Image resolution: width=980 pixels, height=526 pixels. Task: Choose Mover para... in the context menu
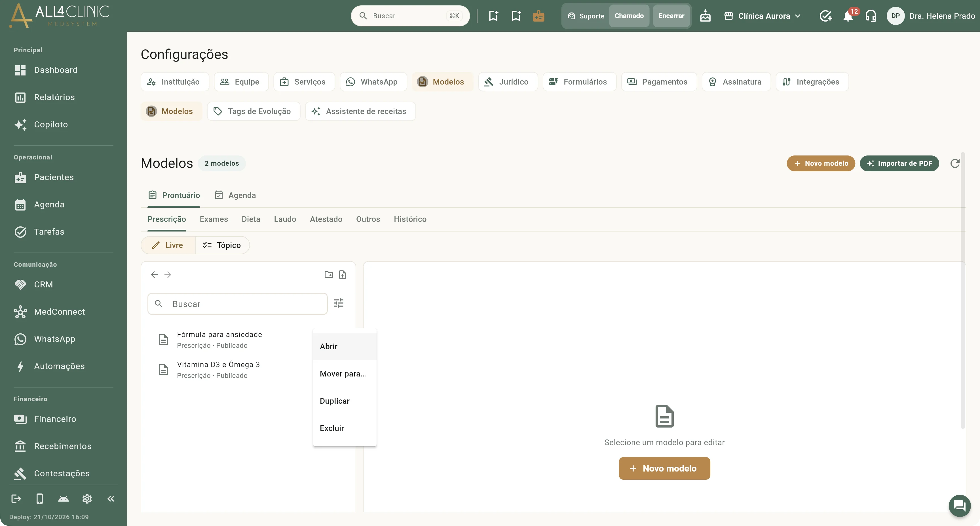coord(345,374)
